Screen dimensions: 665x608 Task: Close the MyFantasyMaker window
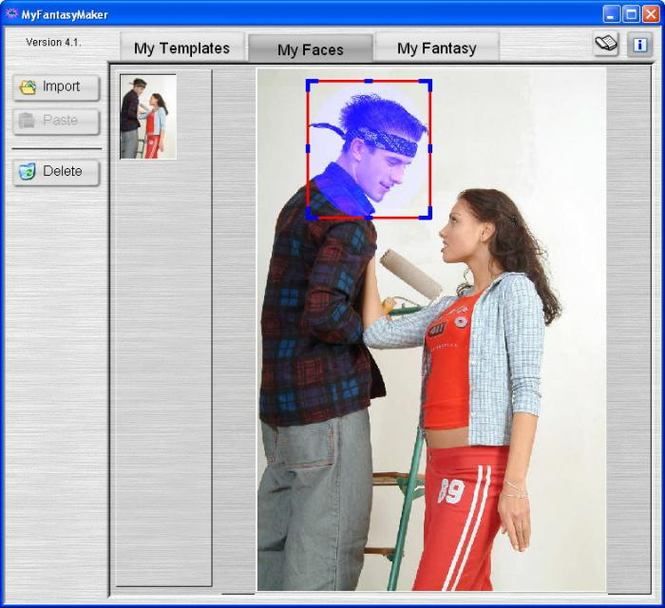coord(651,14)
